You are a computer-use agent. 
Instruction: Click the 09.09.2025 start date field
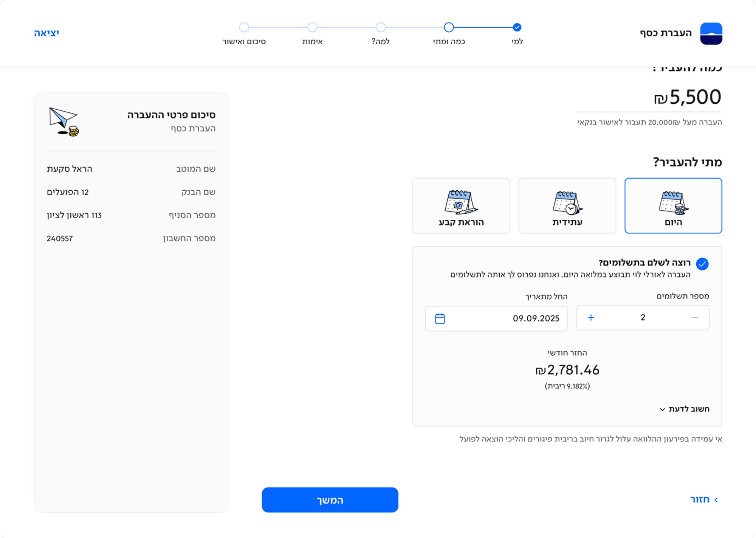(x=496, y=319)
